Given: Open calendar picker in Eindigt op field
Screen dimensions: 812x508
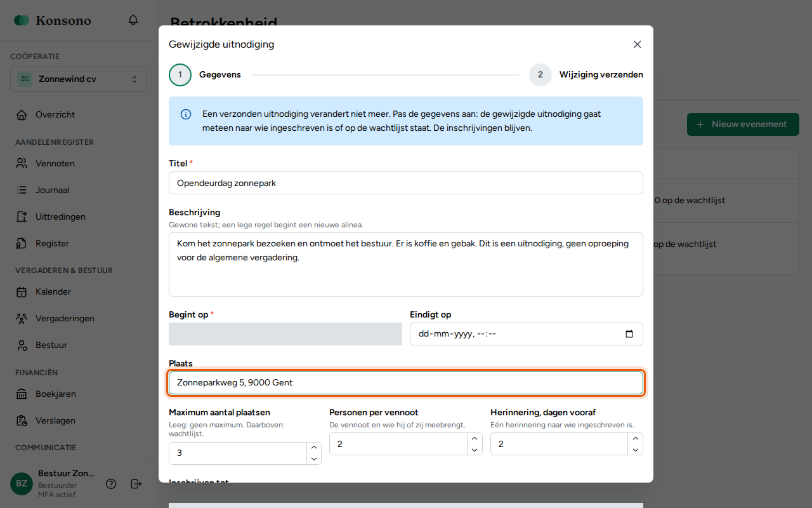Looking at the screenshot, I should [629, 334].
